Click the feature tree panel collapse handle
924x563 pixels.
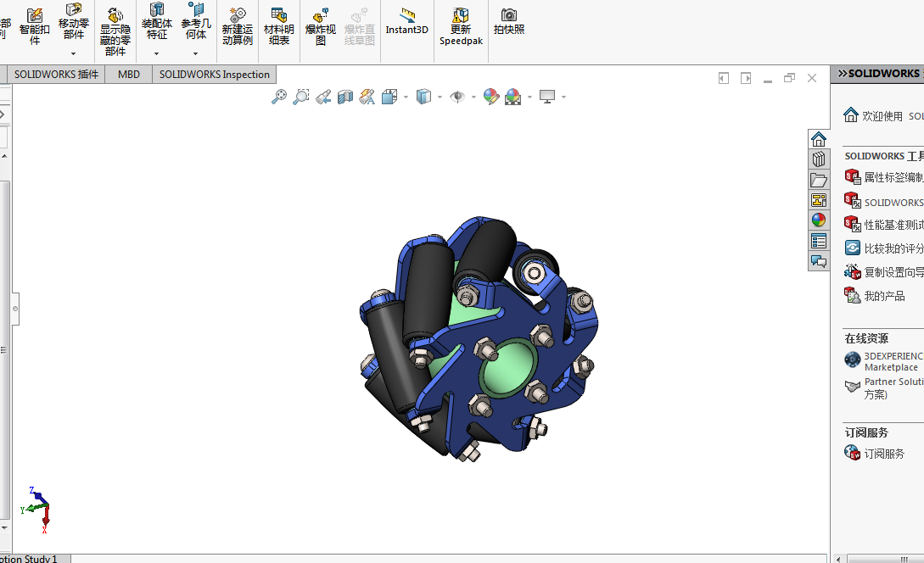[15, 309]
